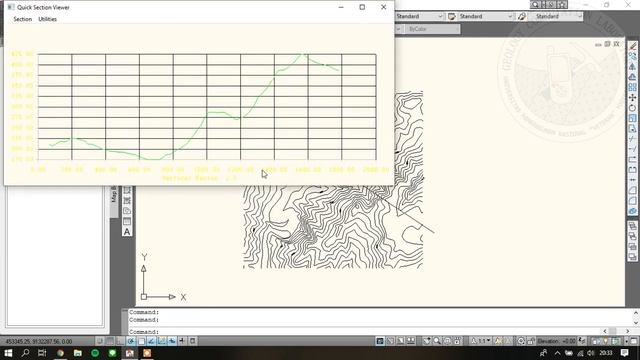
Task: Click the volume icon in the system tray
Action: pyautogui.click(x=591, y=353)
